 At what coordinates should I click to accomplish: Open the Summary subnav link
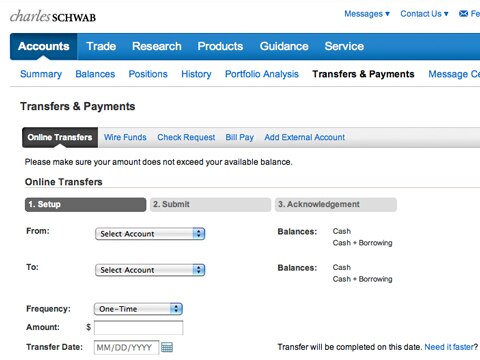click(41, 74)
